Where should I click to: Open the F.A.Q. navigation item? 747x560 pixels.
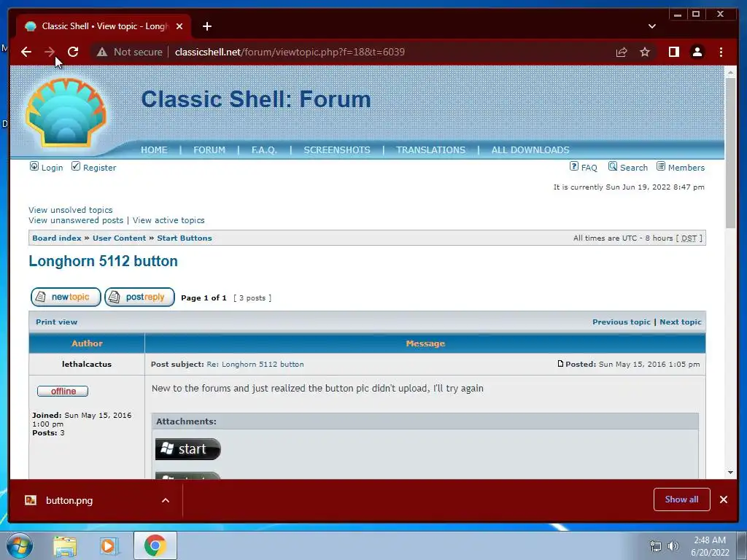pos(264,150)
